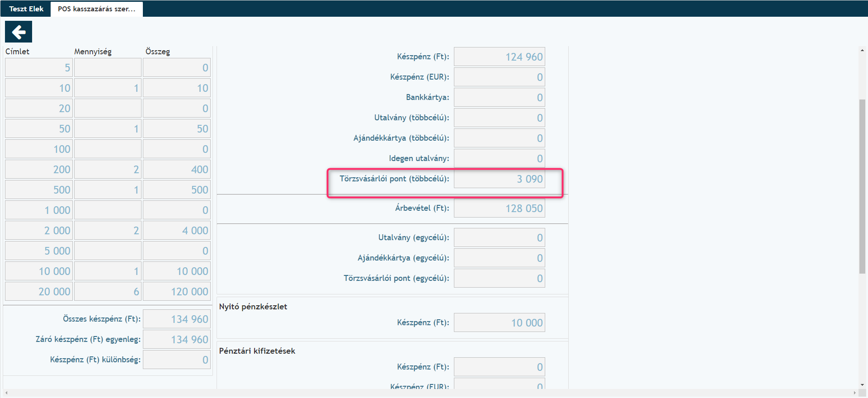
Task: Click the Mennyiség field for denomination 10
Action: pyautogui.click(x=108, y=88)
